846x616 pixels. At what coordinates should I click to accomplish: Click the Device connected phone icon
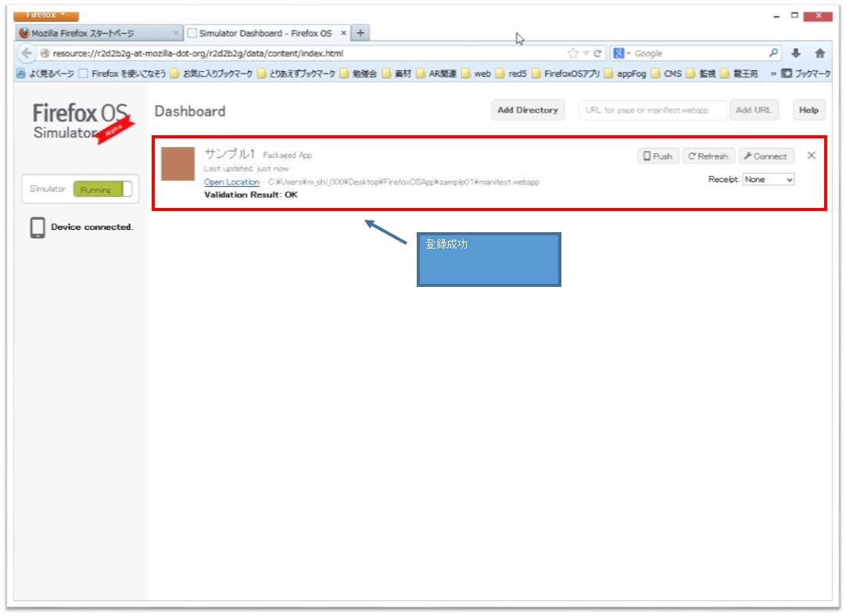click(38, 227)
